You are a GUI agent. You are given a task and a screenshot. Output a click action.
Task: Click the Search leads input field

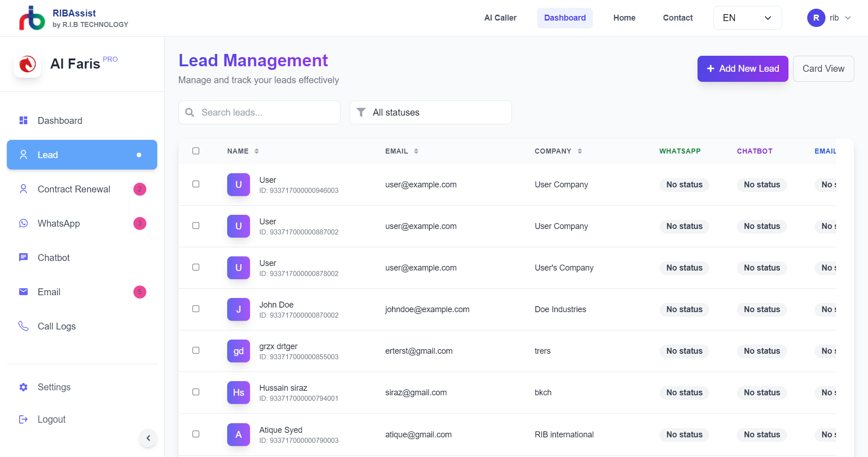coord(259,112)
